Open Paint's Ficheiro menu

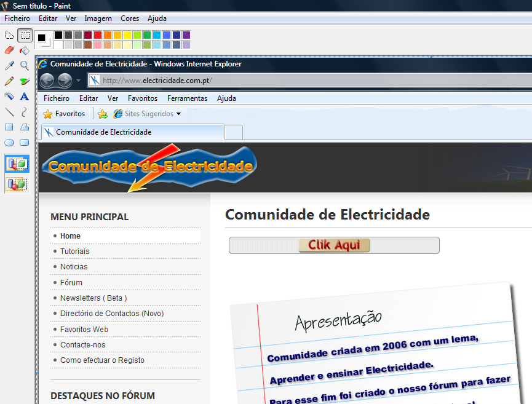point(17,18)
